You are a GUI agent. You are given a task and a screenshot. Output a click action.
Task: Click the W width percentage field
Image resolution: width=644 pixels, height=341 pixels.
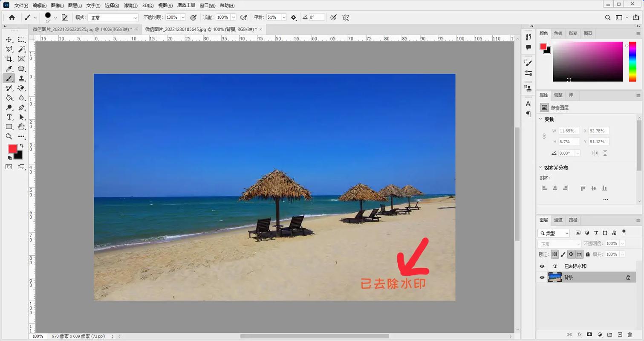tap(569, 131)
